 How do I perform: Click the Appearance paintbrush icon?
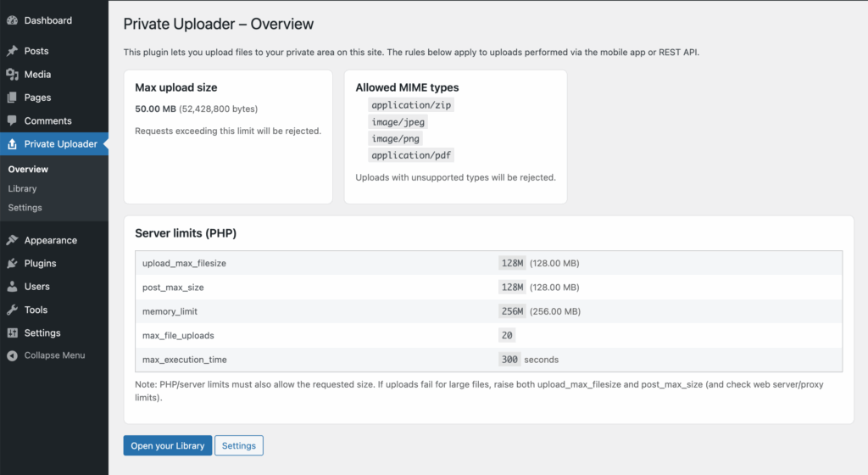tap(12, 240)
